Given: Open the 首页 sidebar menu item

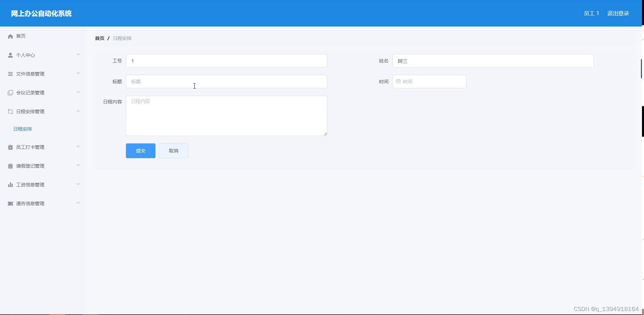Looking at the screenshot, I should click(44, 36).
